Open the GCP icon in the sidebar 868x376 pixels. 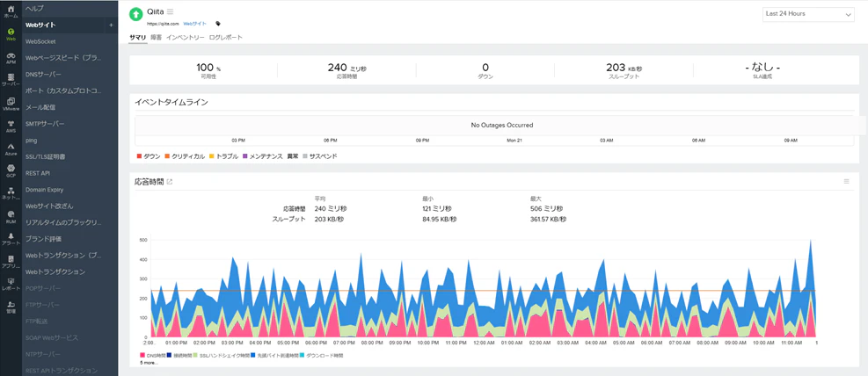[x=11, y=169]
